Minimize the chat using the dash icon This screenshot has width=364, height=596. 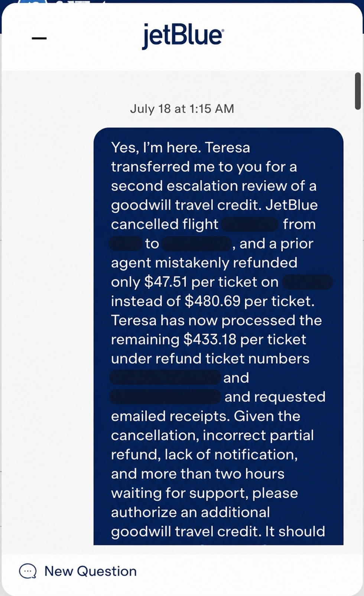pos(39,38)
